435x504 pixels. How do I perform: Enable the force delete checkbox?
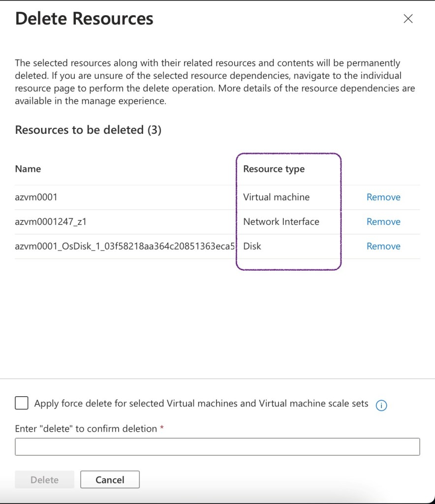tap(22, 404)
